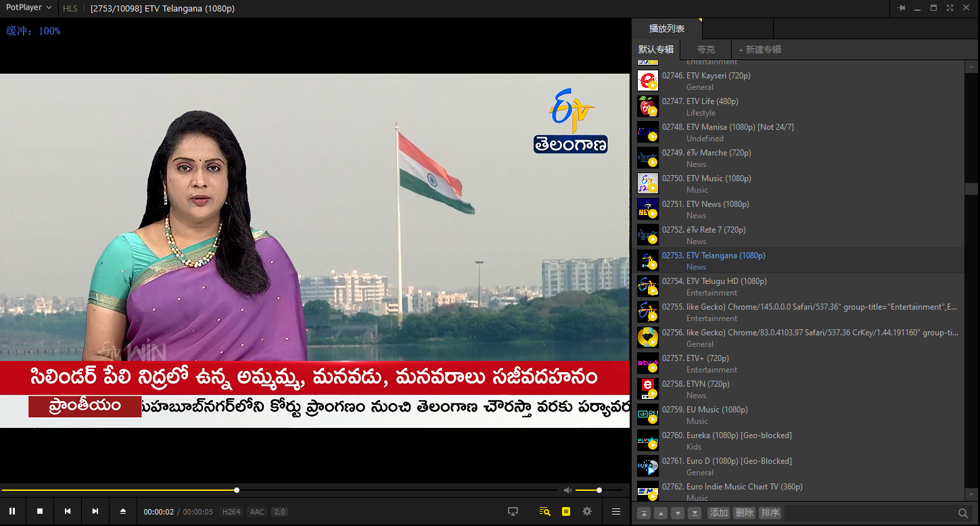Image resolution: width=980 pixels, height=526 pixels.
Task: Click ETV Kayseri (720p) channel logo
Action: click(648, 81)
